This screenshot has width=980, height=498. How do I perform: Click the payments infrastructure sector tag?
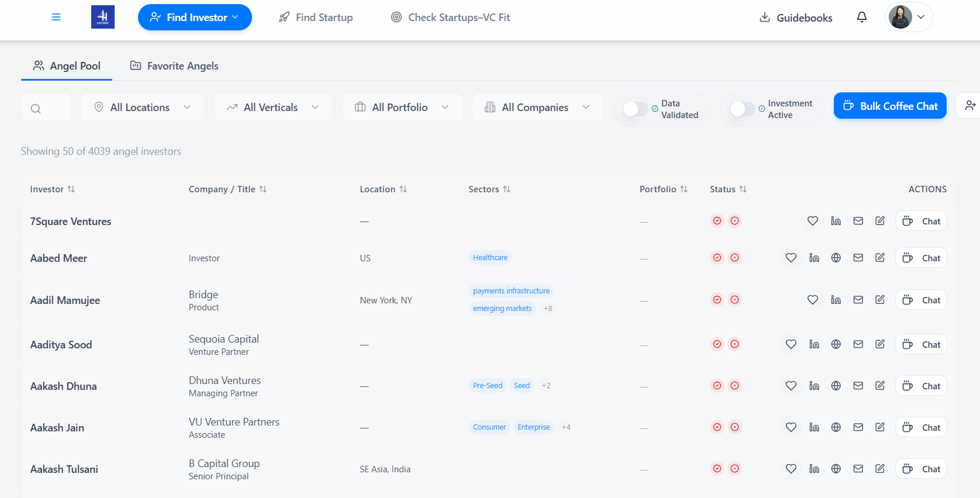pos(511,291)
